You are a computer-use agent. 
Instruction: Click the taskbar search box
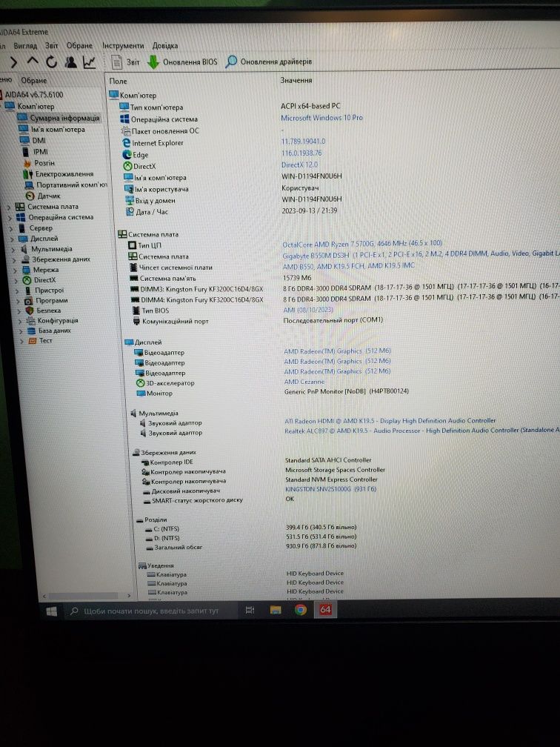151,611
